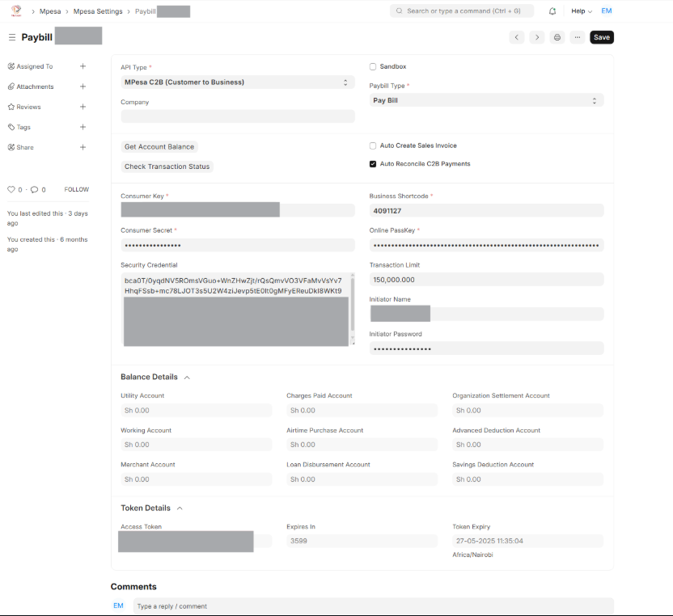Click the Token Expiry date value

527,541
